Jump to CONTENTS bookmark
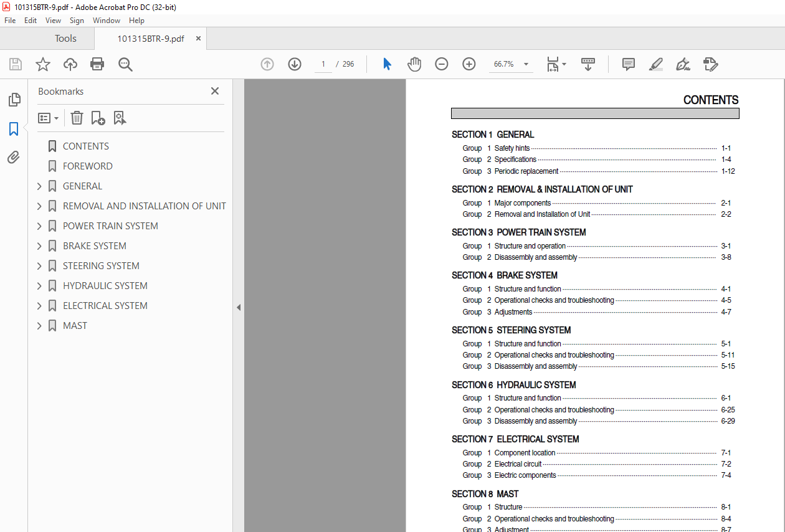Image resolution: width=785 pixels, height=532 pixels. point(86,146)
